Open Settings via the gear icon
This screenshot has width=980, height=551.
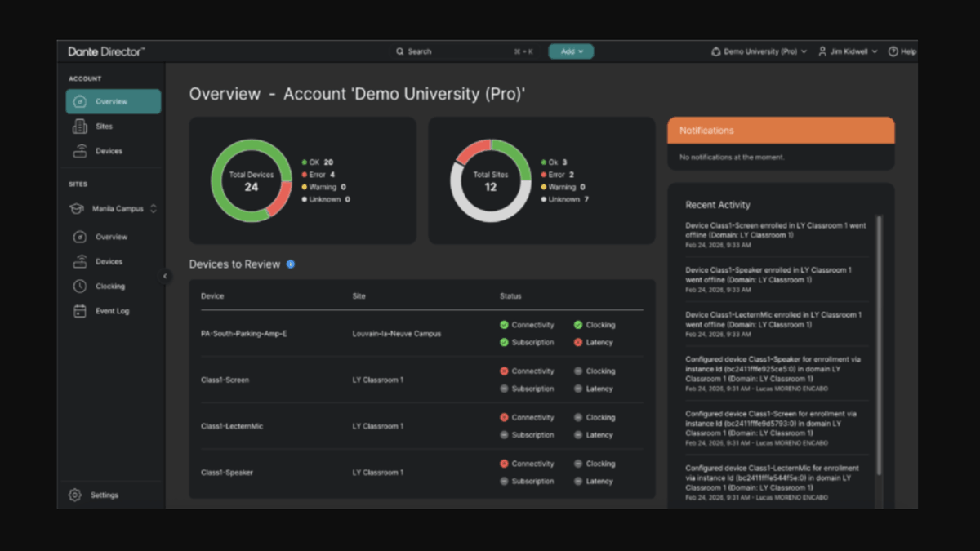pos(74,495)
